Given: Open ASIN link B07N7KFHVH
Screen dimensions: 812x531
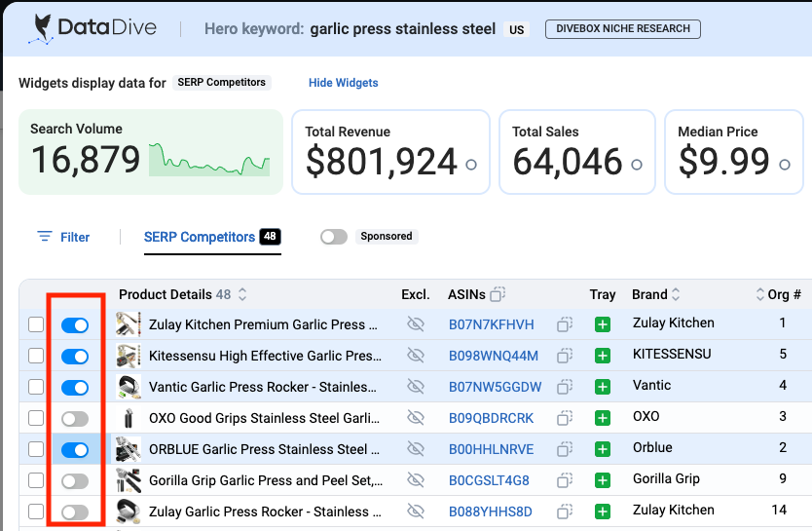Looking at the screenshot, I should (x=492, y=324).
